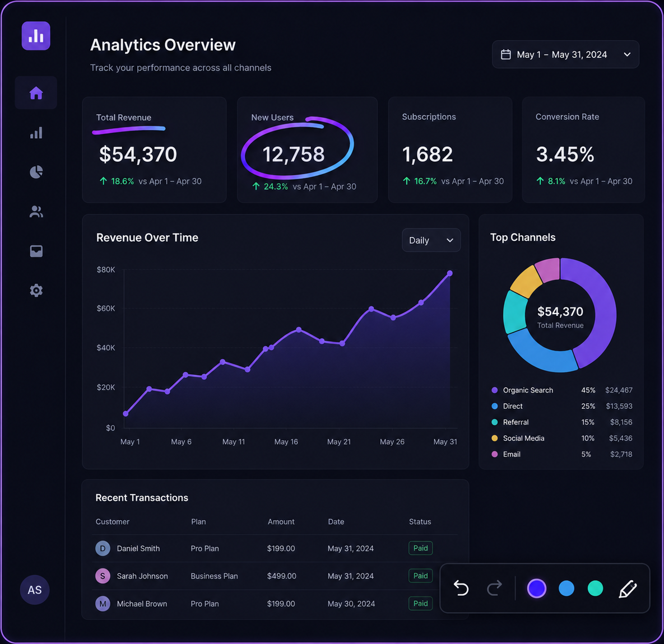Click Daniel Smith's D avatar
Screen dimensions: 664x644
(x=103, y=548)
